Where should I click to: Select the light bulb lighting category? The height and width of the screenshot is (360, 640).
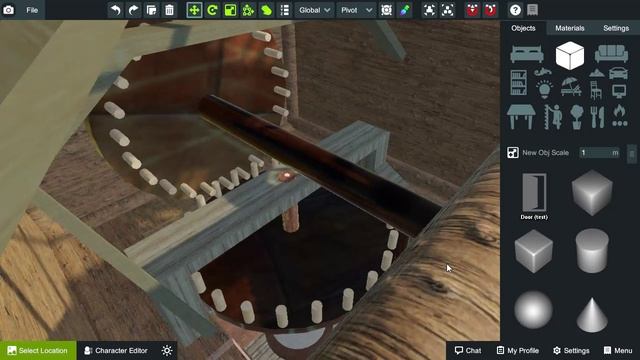(544, 89)
